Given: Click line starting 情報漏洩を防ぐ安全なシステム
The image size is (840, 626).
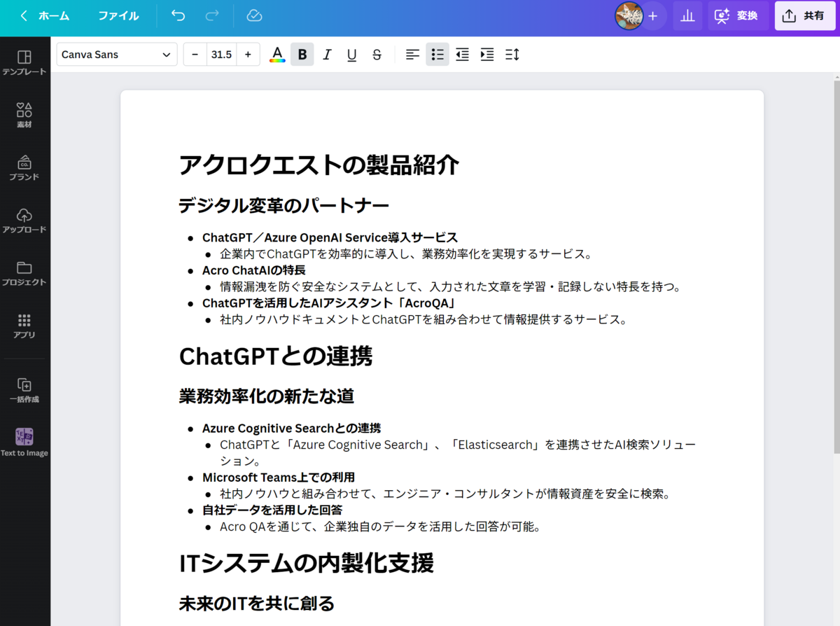Looking at the screenshot, I should pos(450,286).
